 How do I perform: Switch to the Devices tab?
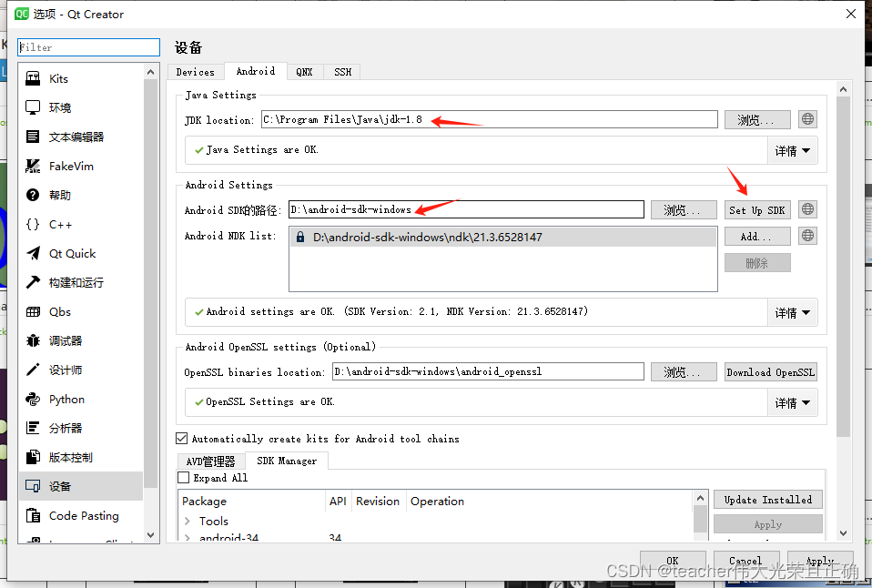(195, 72)
